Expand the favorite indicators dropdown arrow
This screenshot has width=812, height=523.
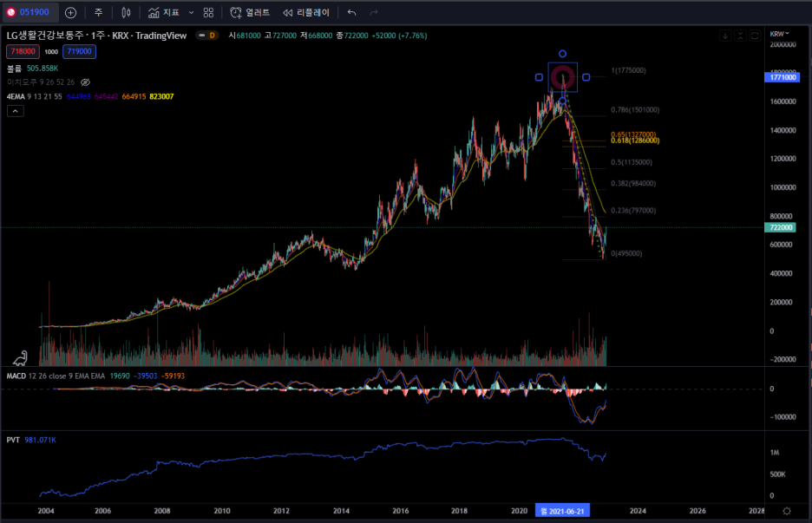(x=191, y=12)
